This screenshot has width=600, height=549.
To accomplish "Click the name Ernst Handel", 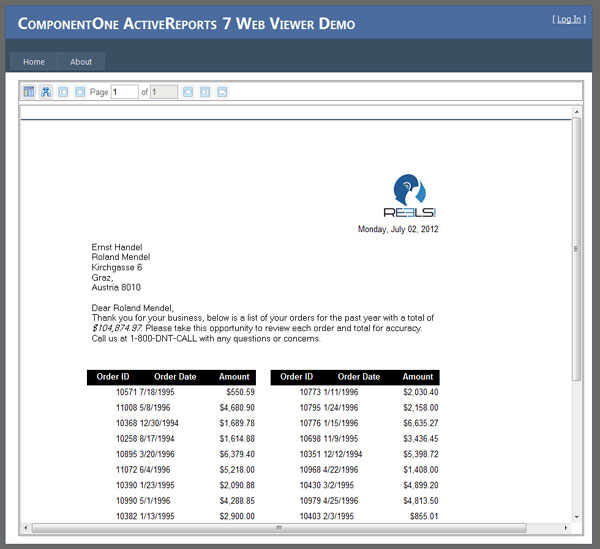I will 117,247.
